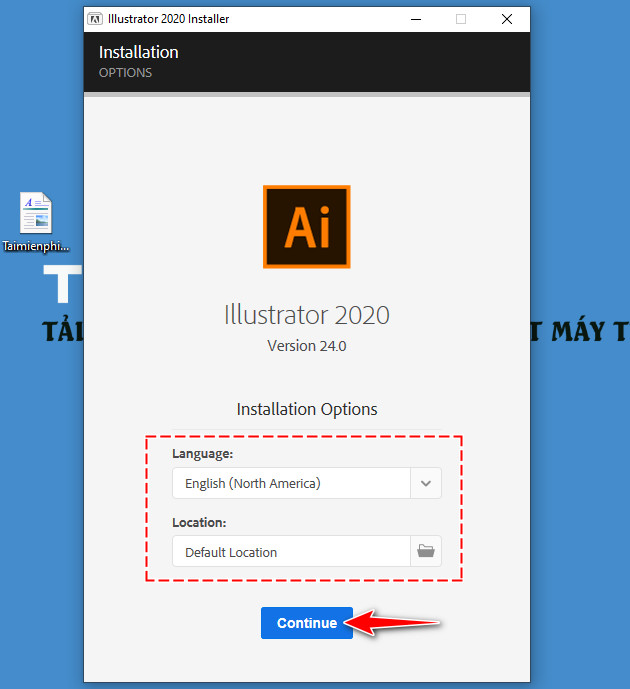This screenshot has width=630, height=689.
Task: Click the 'Location:' label
Action: [199, 522]
